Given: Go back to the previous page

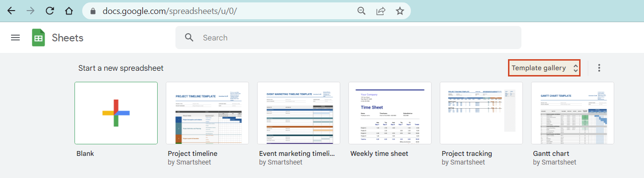Looking at the screenshot, I should [11, 11].
